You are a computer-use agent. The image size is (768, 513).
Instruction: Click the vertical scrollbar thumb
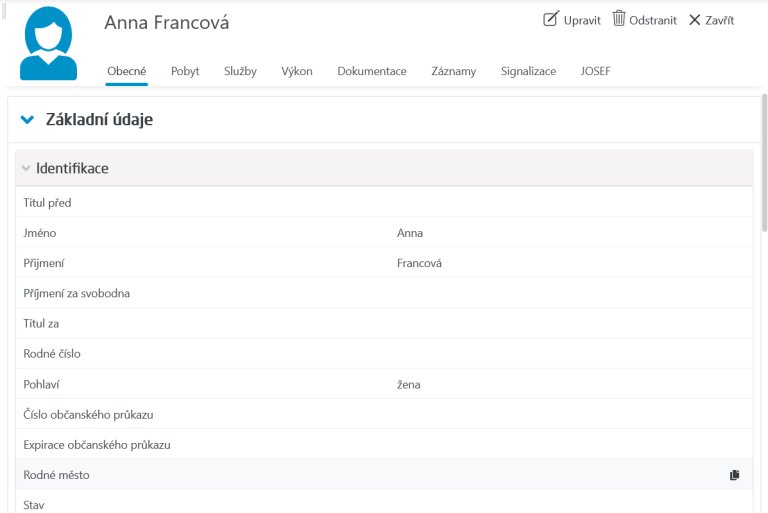click(x=764, y=163)
